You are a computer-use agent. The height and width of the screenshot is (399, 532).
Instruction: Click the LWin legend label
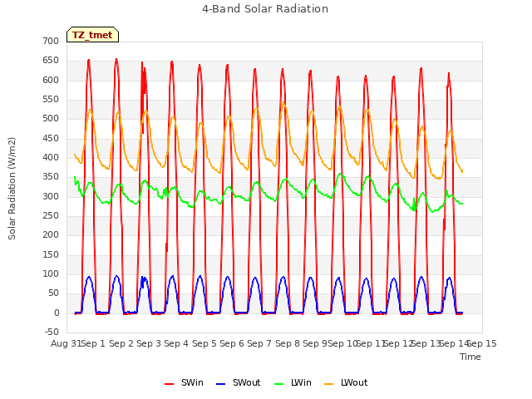[301, 382]
